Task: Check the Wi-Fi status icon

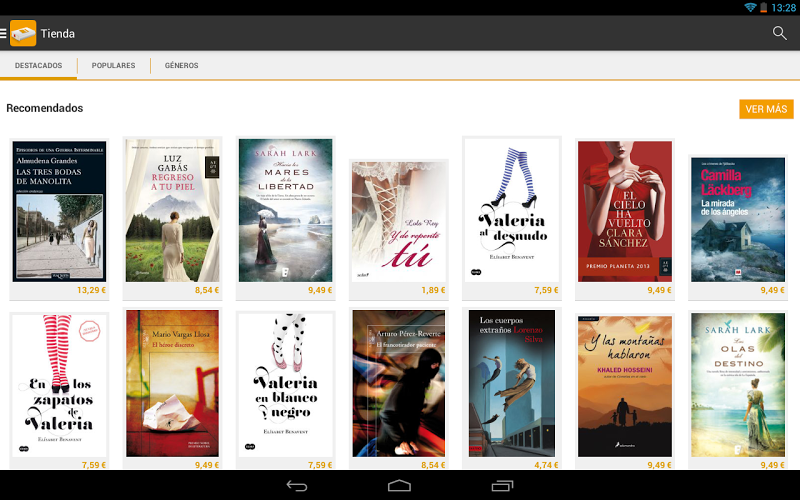Action: click(750, 7)
